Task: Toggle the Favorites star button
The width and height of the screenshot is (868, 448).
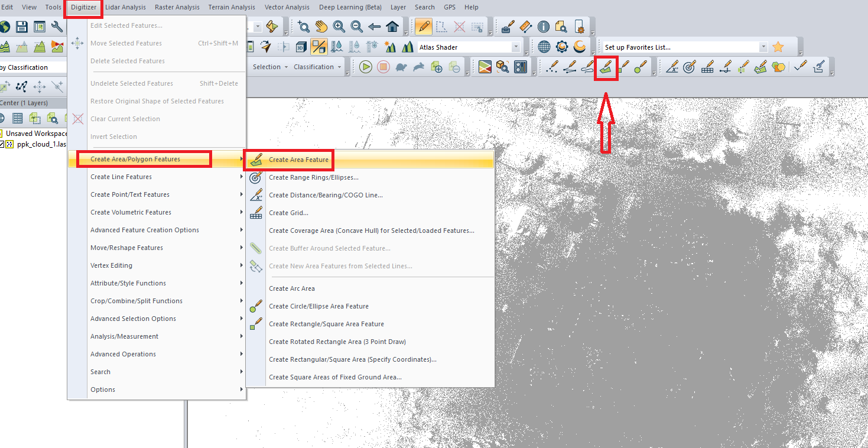Action: [x=778, y=46]
